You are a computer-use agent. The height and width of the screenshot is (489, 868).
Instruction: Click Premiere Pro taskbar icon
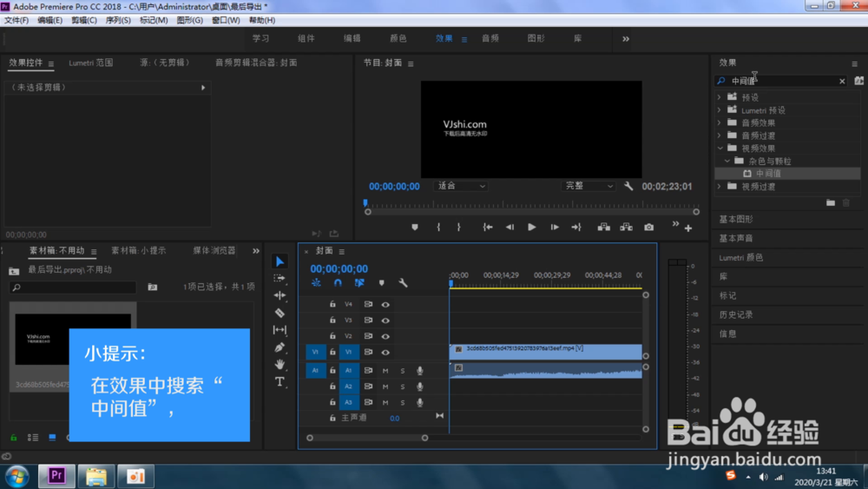[56, 476]
